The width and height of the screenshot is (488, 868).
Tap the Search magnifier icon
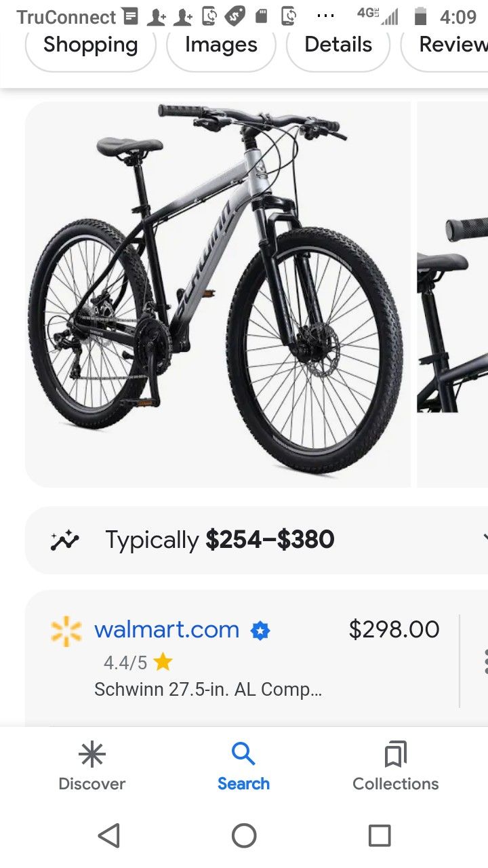tap(243, 754)
